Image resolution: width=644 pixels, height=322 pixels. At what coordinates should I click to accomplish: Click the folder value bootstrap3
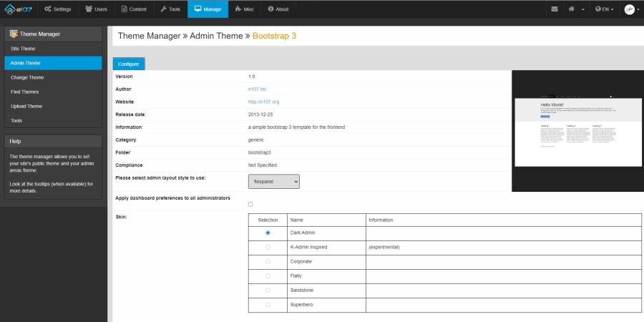pyautogui.click(x=260, y=152)
